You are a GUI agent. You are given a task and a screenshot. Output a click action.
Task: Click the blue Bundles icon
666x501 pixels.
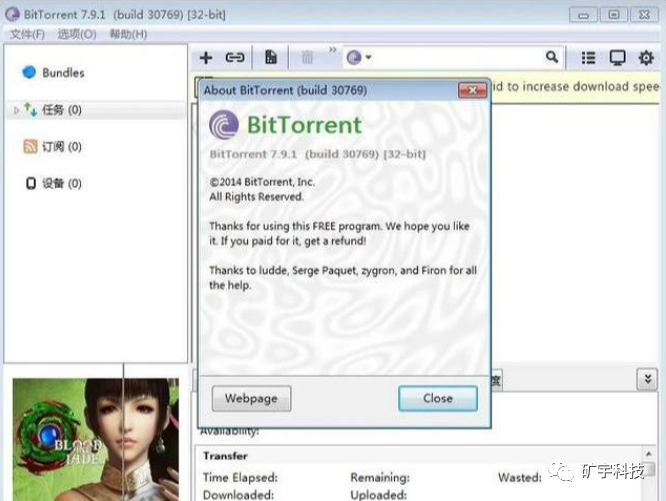(29, 72)
